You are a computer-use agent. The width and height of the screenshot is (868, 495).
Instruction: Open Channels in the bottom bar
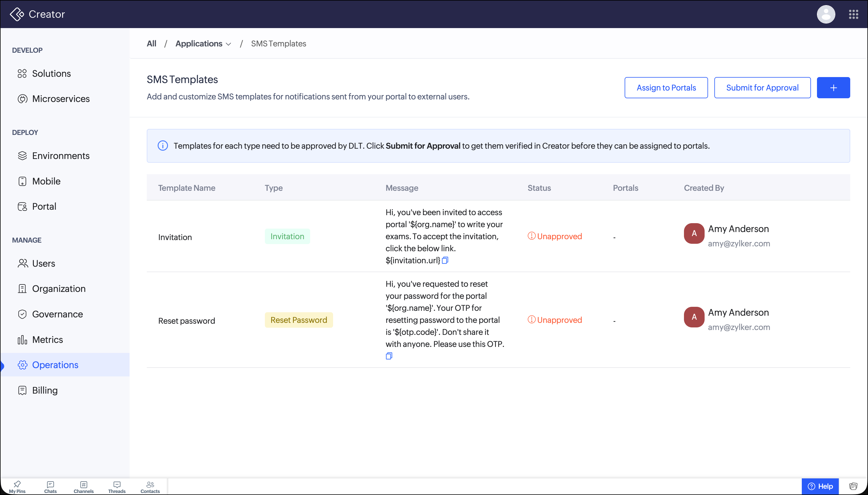(84, 487)
